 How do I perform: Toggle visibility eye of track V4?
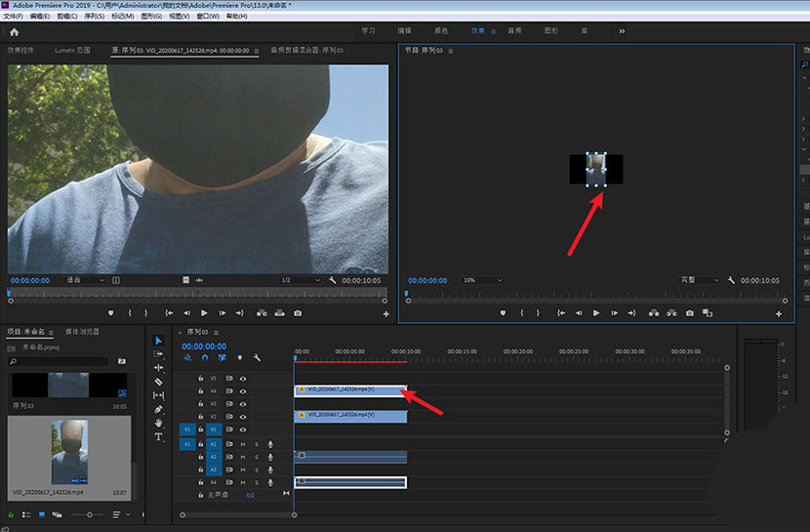pyautogui.click(x=243, y=390)
